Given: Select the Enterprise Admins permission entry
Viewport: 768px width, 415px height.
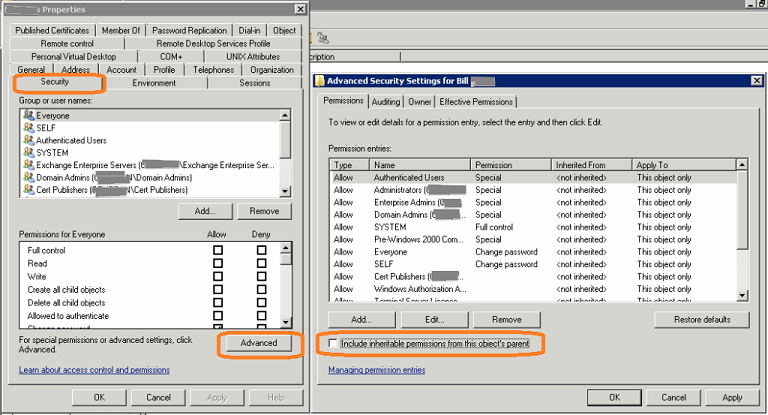Looking at the screenshot, I should [533, 202].
